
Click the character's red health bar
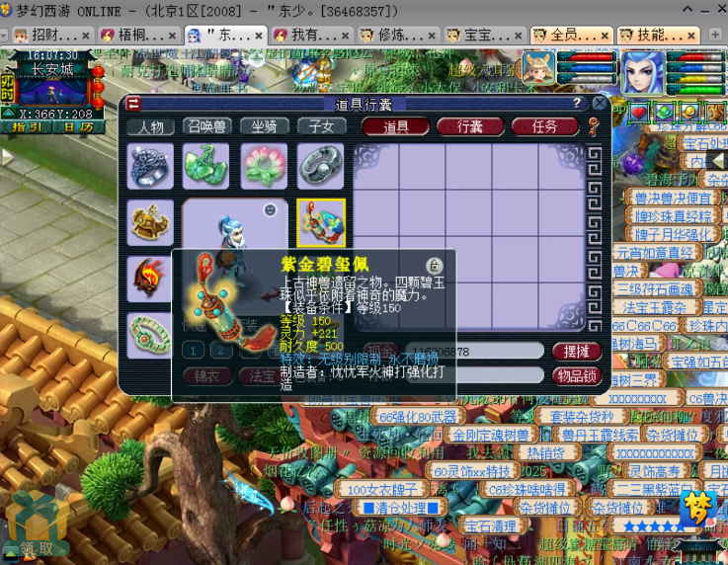coord(695,57)
